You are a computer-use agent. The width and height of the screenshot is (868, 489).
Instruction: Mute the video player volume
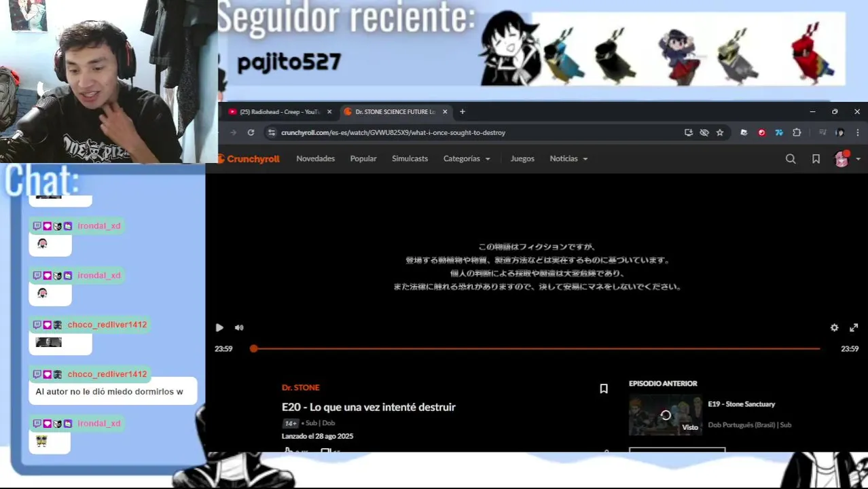239,327
